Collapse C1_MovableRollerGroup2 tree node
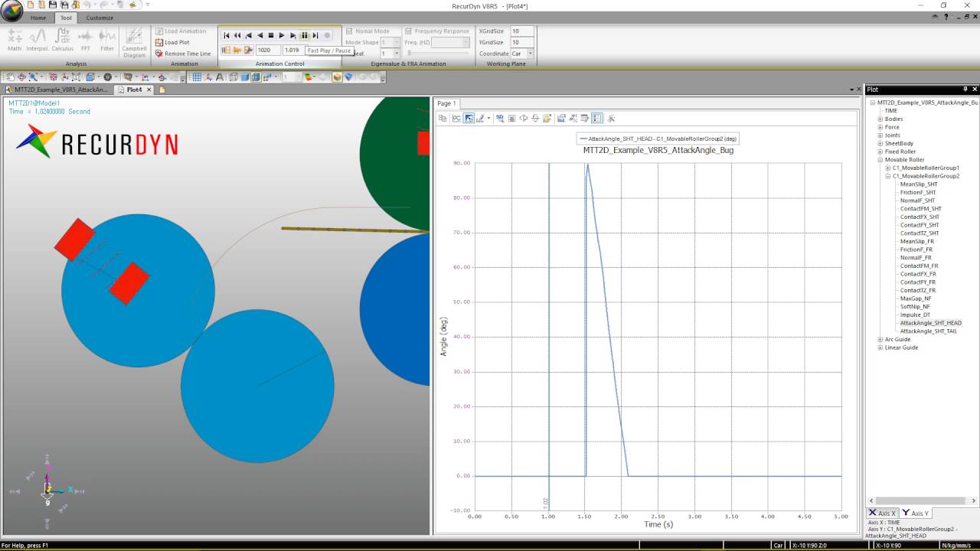This screenshot has width=980, height=551. (888, 176)
